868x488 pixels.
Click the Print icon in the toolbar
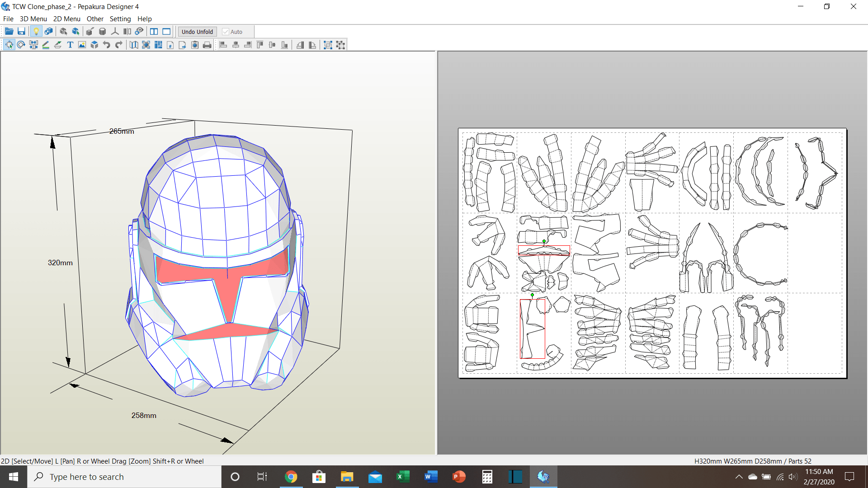coord(207,45)
